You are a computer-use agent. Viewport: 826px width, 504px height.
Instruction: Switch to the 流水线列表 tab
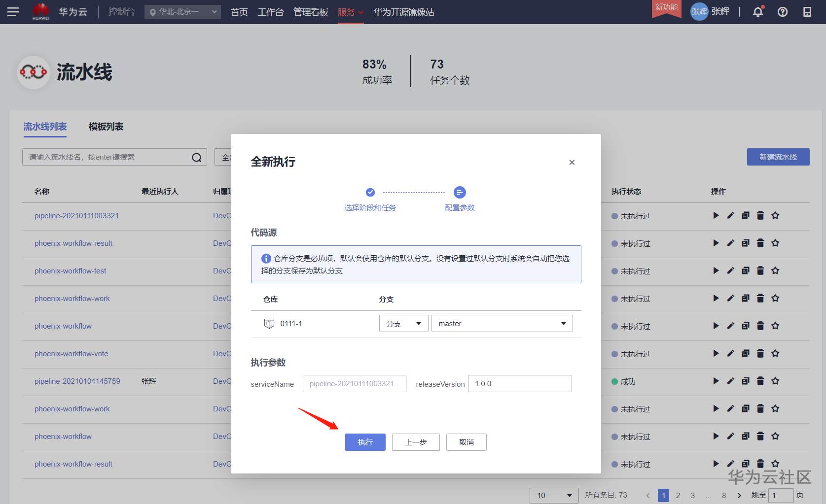coord(45,127)
